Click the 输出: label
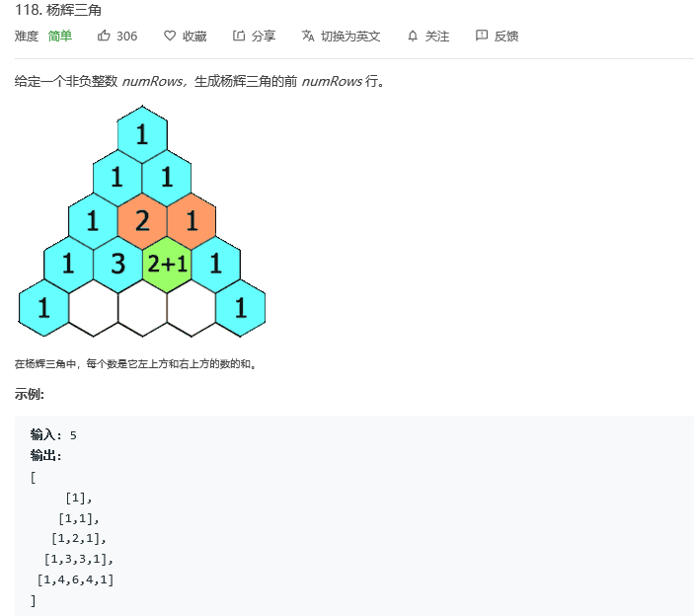Viewport: 694px width, 616px height. point(46,456)
